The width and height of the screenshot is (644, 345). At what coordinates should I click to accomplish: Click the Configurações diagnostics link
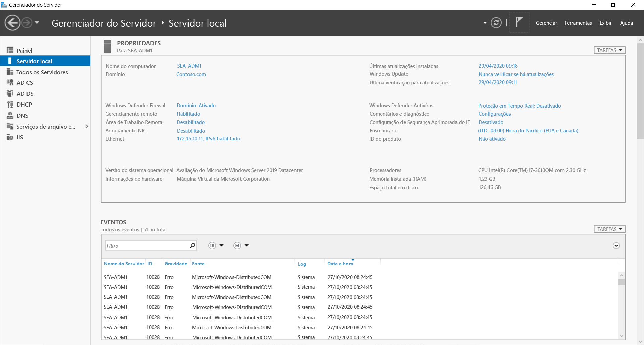pyautogui.click(x=494, y=114)
